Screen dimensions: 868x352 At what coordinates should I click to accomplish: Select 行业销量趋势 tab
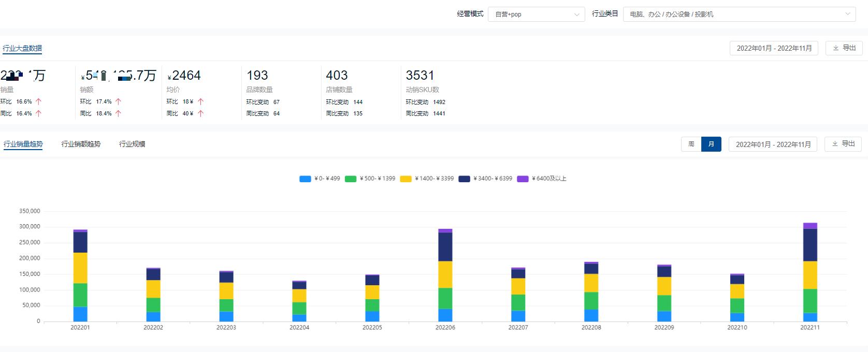[x=23, y=144]
